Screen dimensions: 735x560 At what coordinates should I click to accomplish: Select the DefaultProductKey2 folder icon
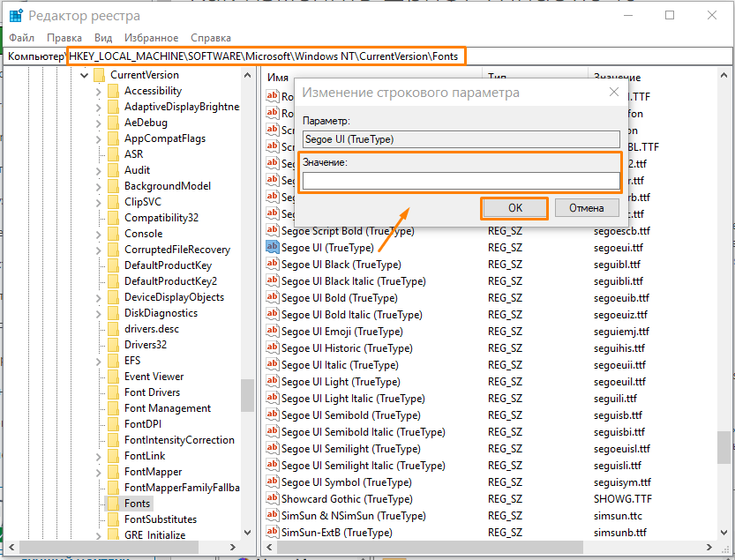113,281
